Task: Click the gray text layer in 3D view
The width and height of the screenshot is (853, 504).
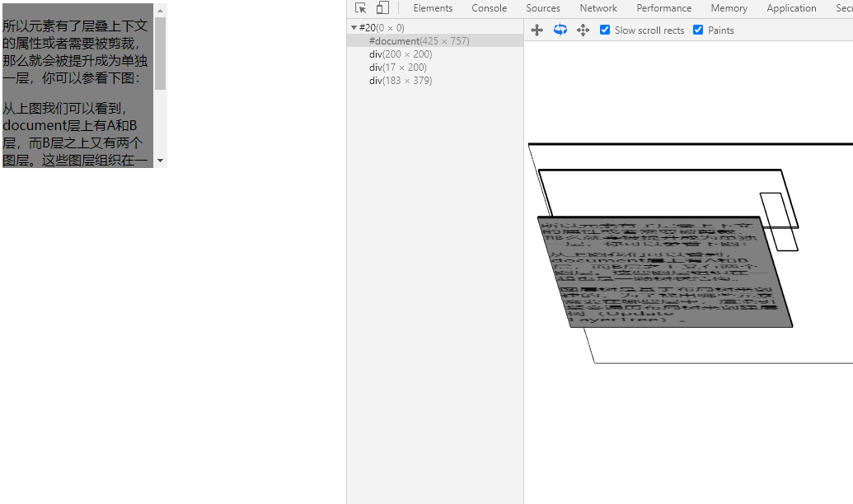Action: (x=665, y=273)
